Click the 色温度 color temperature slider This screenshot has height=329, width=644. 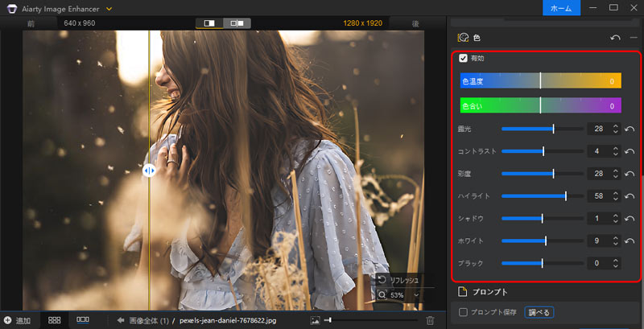(539, 81)
